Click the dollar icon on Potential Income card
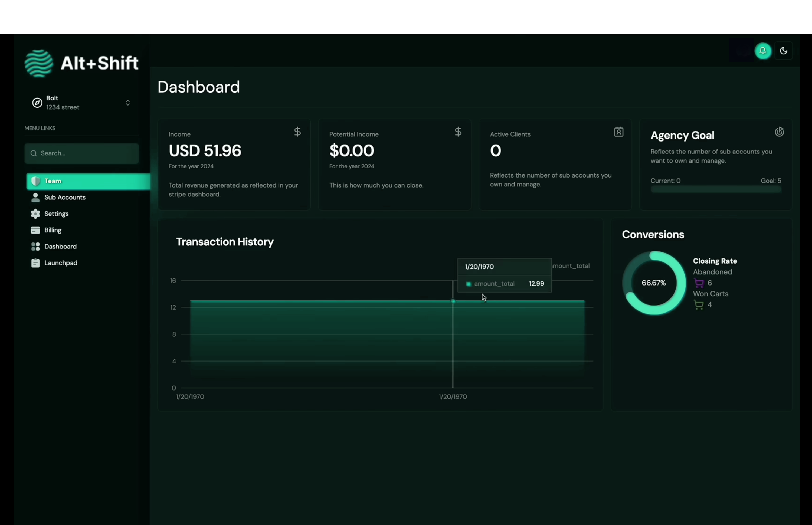 tap(458, 132)
